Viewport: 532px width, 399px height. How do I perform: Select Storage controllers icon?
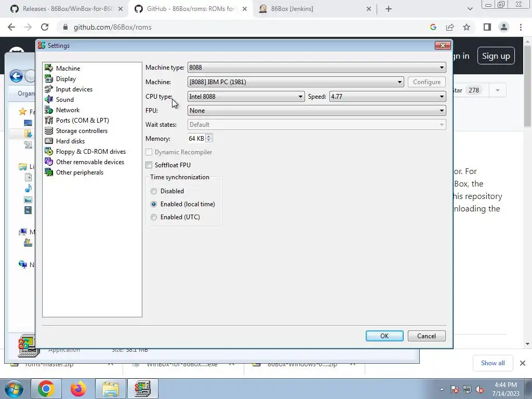click(x=49, y=130)
